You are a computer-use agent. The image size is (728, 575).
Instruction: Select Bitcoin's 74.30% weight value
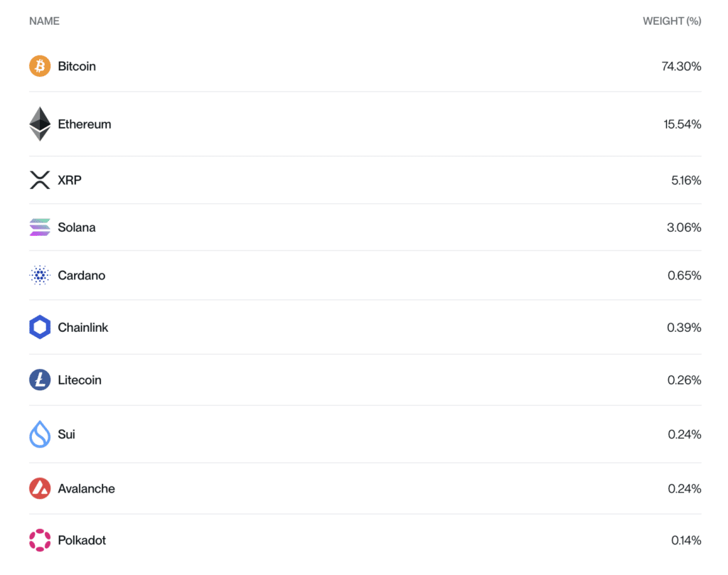(x=681, y=66)
